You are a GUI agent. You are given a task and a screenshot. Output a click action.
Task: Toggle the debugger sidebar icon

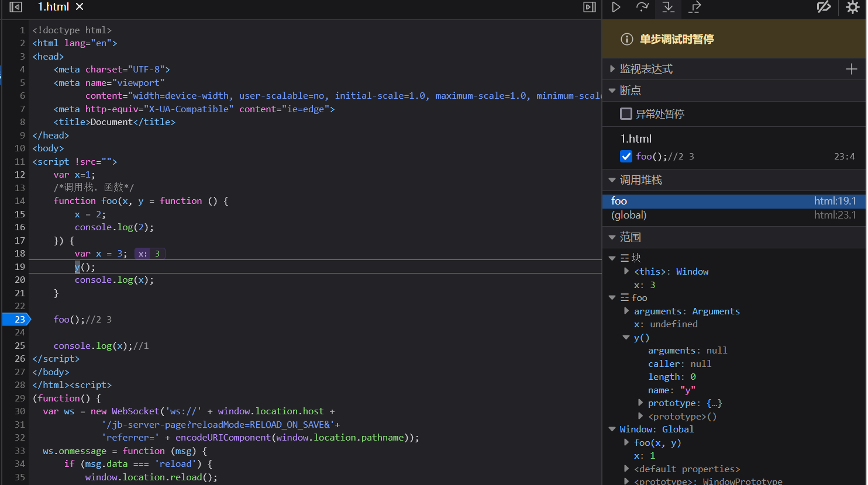590,7
